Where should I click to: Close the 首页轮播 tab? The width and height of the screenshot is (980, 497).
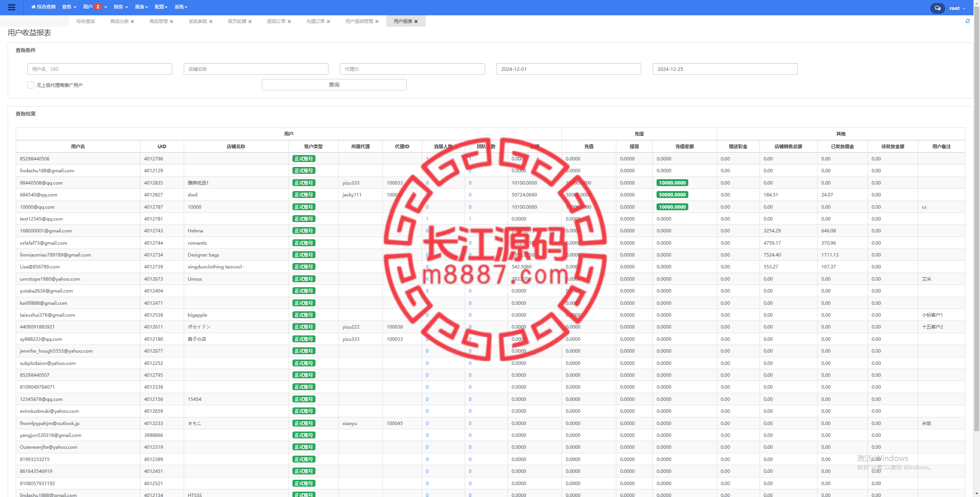[250, 21]
